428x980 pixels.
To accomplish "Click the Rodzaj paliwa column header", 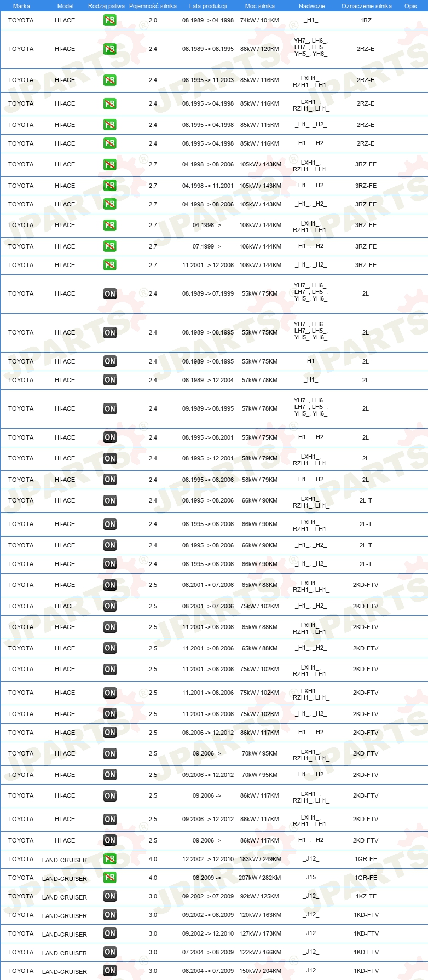I will coord(106,6).
